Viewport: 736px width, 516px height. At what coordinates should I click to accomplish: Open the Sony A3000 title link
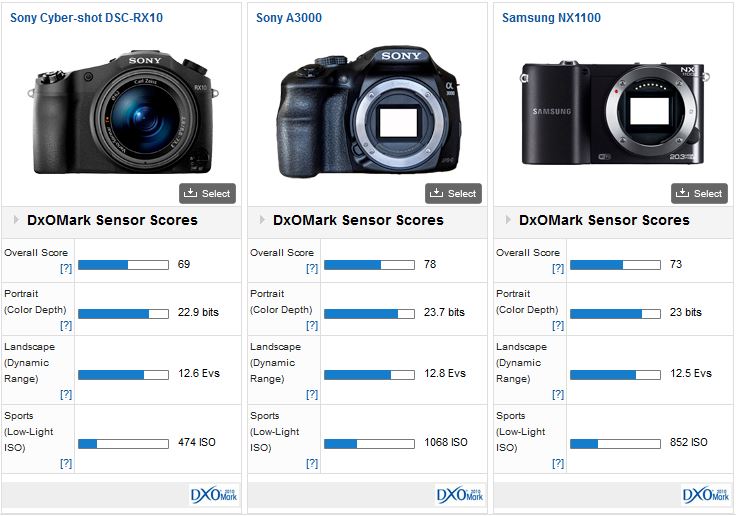click(x=289, y=18)
